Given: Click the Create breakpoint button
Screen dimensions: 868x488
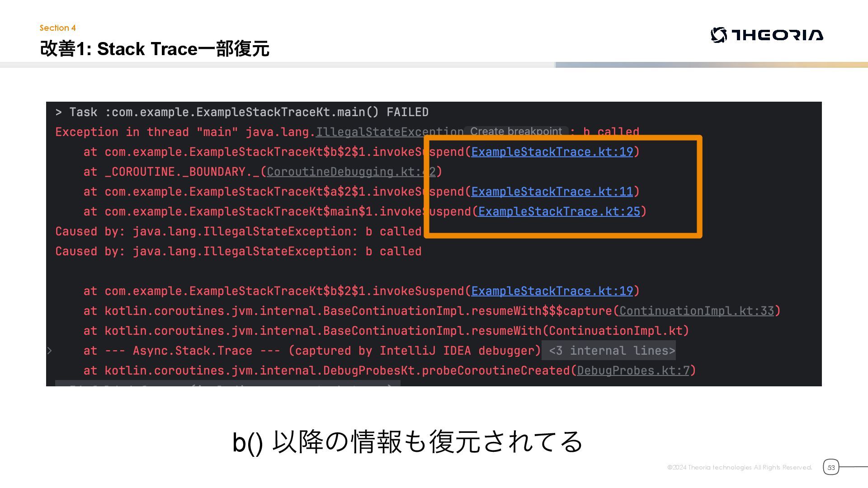Looking at the screenshot, I should tap(516, 131).
